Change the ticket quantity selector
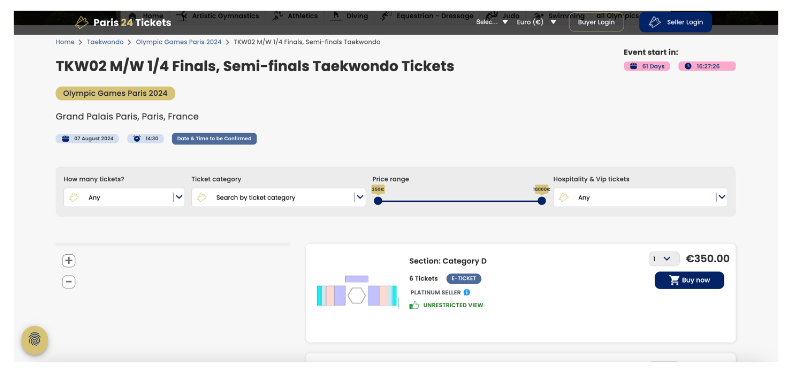The width and height of the screenshot is (796, 368). point(664,259)
